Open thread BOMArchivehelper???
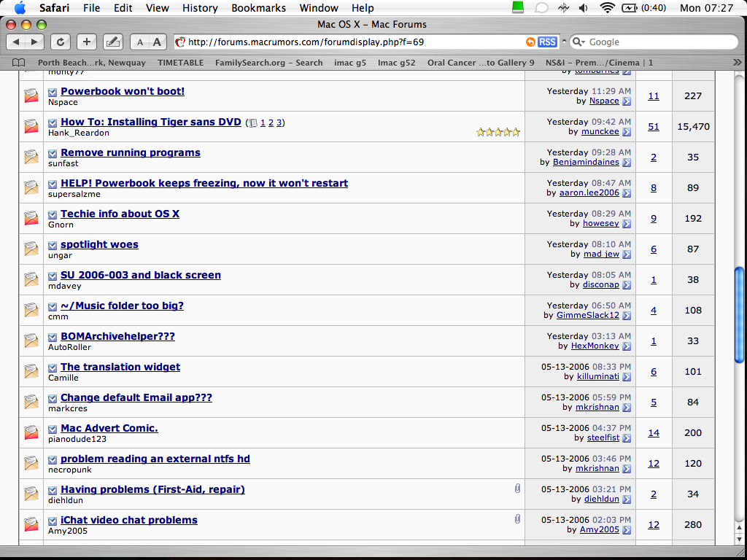 (117, 336)
